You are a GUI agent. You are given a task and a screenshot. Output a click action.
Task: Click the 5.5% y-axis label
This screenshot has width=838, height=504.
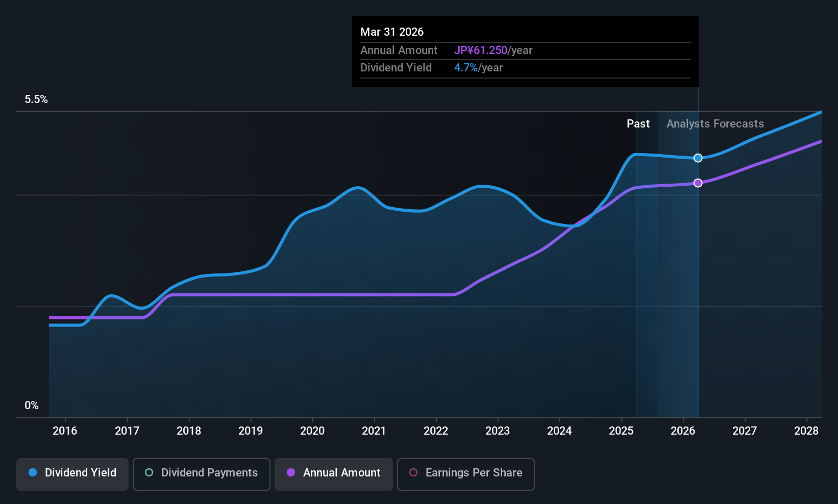click(36, 99)
